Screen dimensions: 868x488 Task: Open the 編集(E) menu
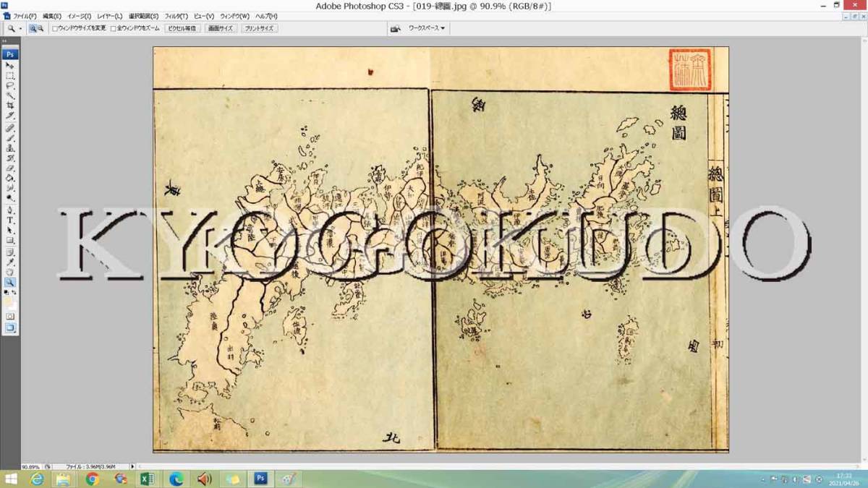tap(52, 16)
